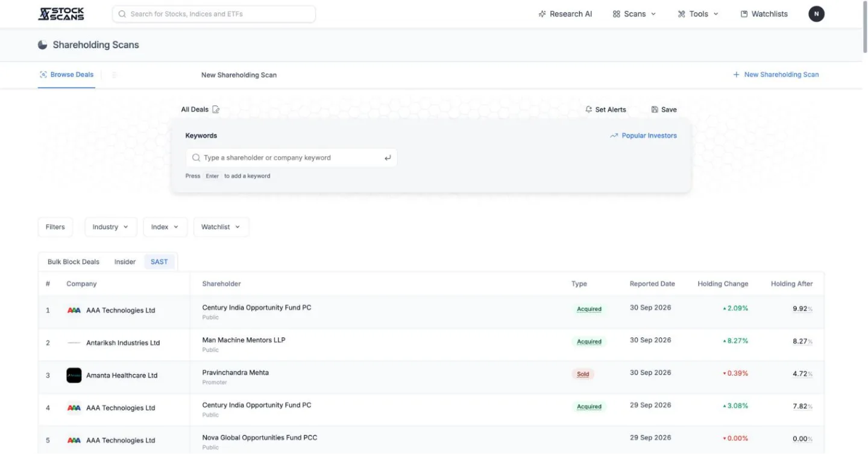
Task: Click New Shareholding Scan tab label
Action: pos(239,75)
